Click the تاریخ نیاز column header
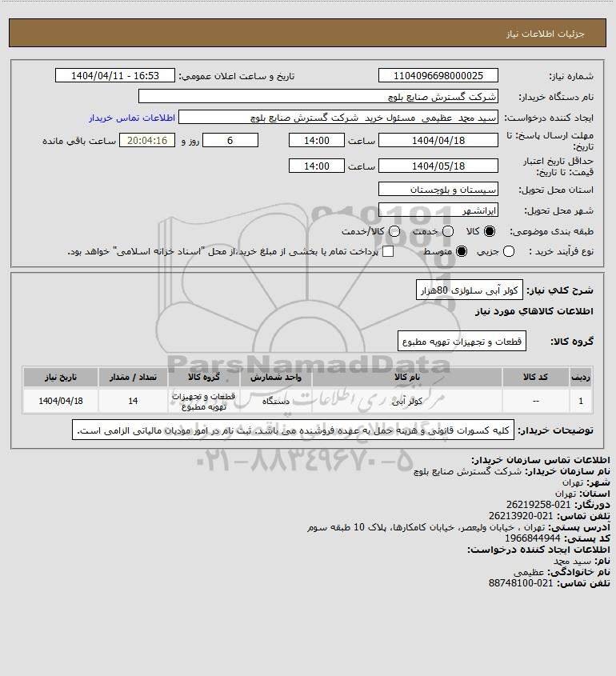Image resolution: width=616 pixels, height=676 pixels. (61, 378)
